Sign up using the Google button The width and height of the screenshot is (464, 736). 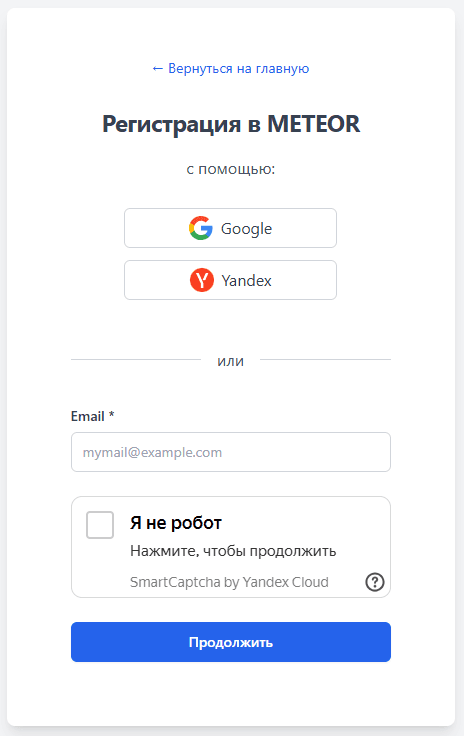click(230, 228)
